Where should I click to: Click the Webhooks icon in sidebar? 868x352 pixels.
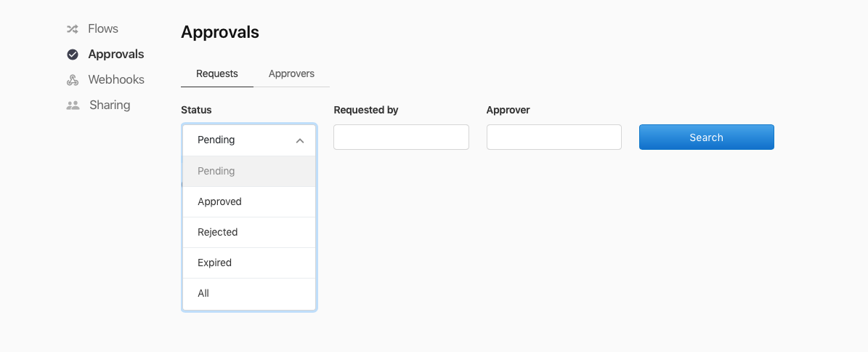click(73, 80)
